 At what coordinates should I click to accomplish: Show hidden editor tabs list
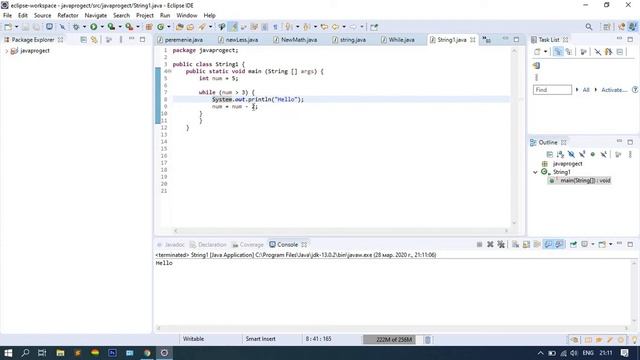point(487,40)
